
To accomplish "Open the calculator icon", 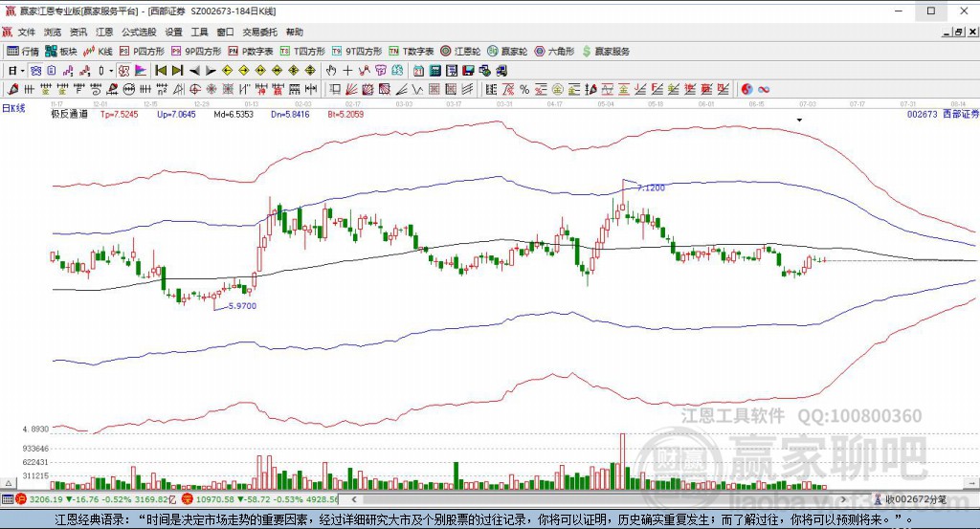I will pyautogui.click(x=435, y=71).
